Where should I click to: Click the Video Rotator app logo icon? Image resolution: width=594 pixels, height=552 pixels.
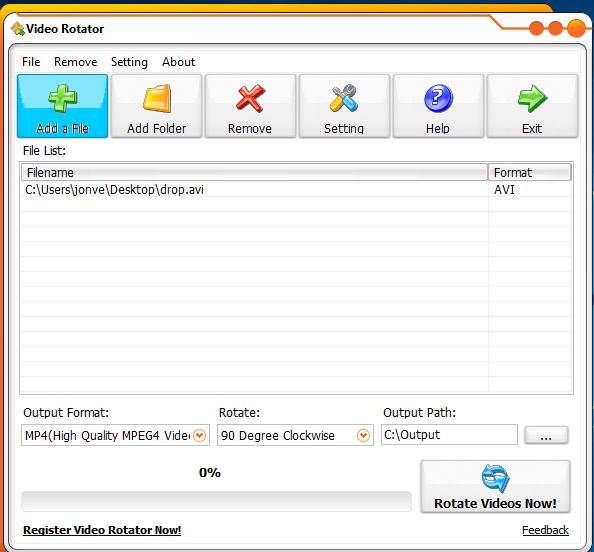coord(17,29)
